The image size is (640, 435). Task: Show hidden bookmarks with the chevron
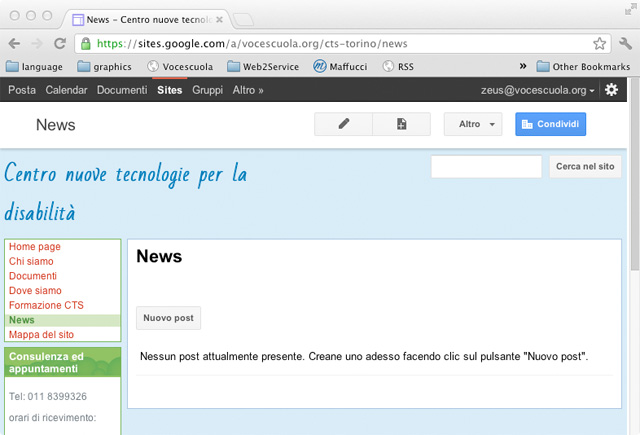click(523, 67)
